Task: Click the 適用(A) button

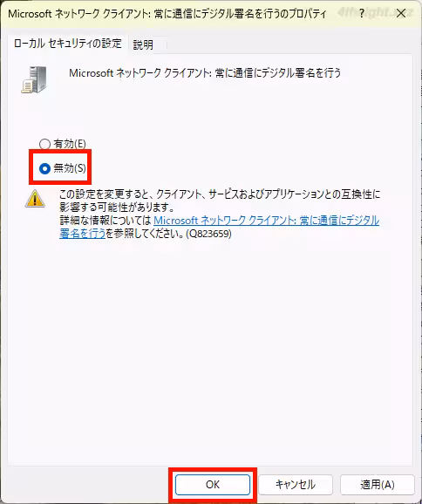Action: [x=378, y=485]
